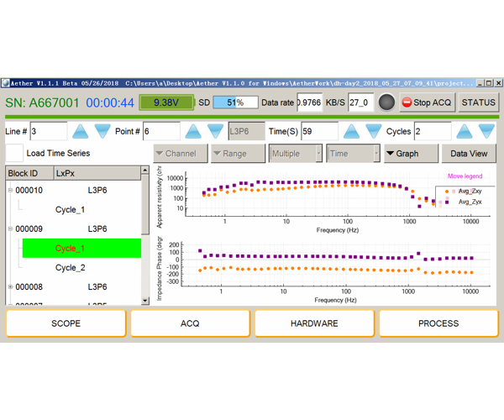Screen dimensions: 504x420
Task: Increase the Line # value with up arrow
Action: (x=80, y=131)
